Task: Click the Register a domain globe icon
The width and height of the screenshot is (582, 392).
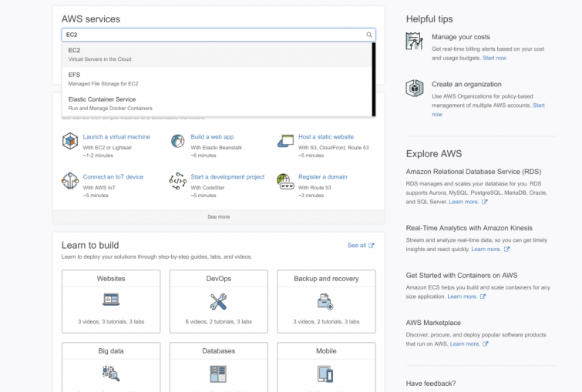Action: pos(285,181)
